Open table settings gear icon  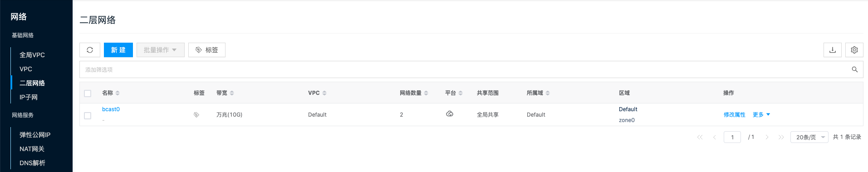point(854,50)
